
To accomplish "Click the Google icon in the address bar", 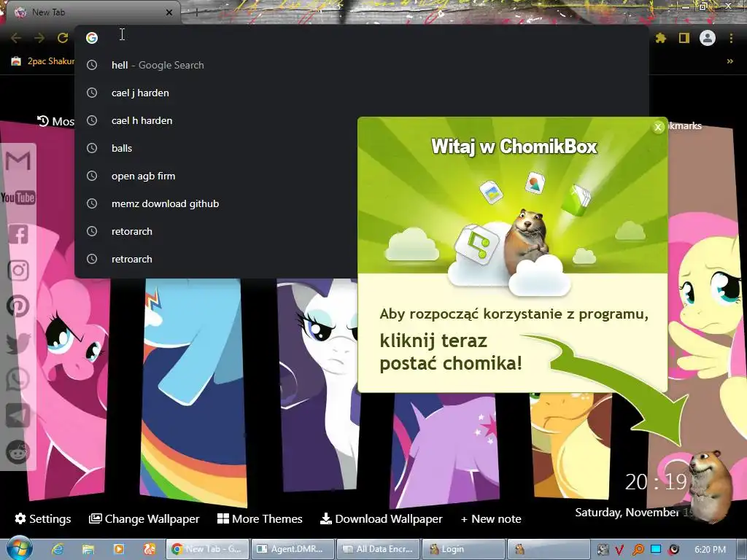I will pyautogui.click(x=92, y=38).
